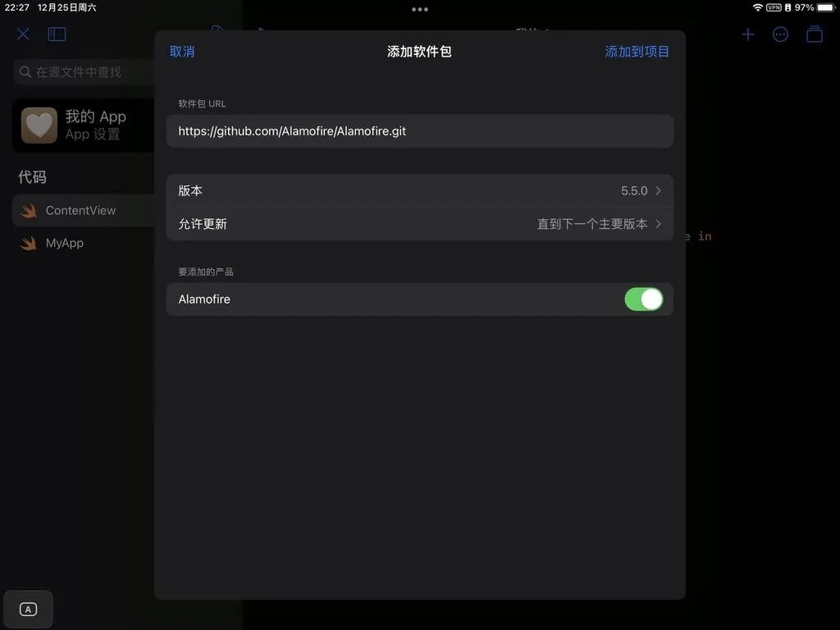
Task: Toggle the sidebar panel icon
Action: click(x=57, y=34)
